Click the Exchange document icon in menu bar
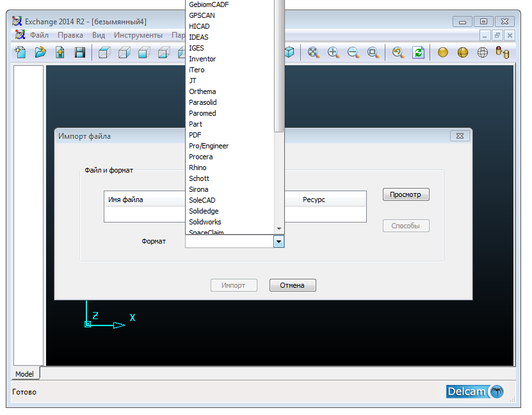 coord(20,35)
